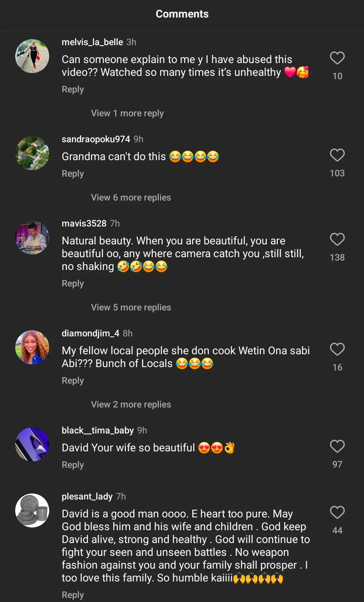Tap the heart on plesant_lady's comment
364x602 pixels.
coord(337,513)
